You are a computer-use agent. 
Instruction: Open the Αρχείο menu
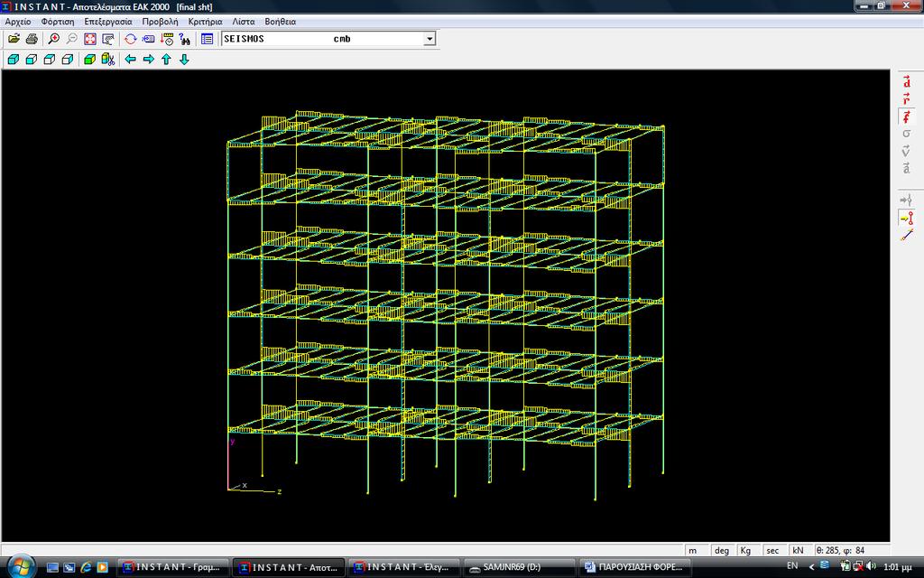pyautogui.click(x=18, y=22)
